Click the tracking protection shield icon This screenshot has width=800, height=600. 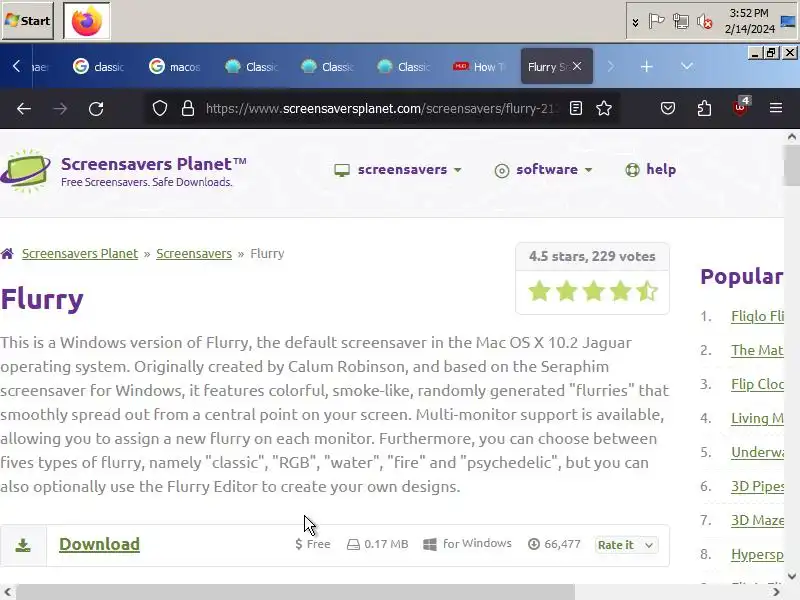point(160,108)
